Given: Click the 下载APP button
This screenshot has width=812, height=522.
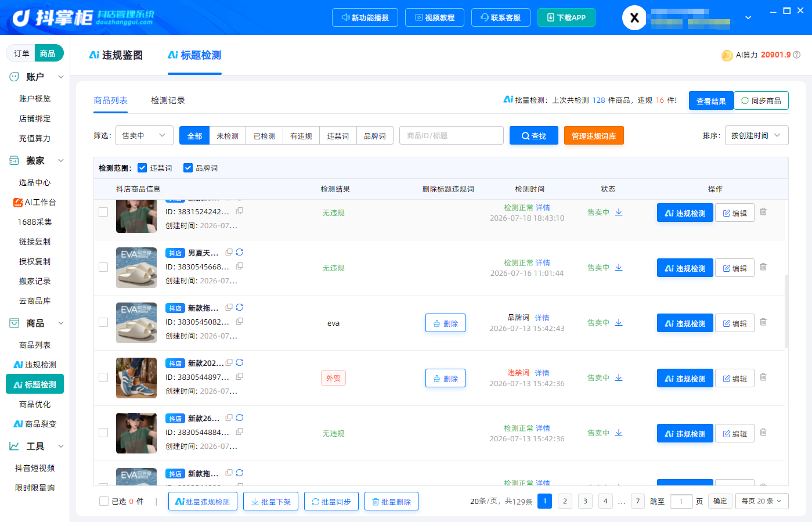Looking at the screenshot, I should click(566, 17).
